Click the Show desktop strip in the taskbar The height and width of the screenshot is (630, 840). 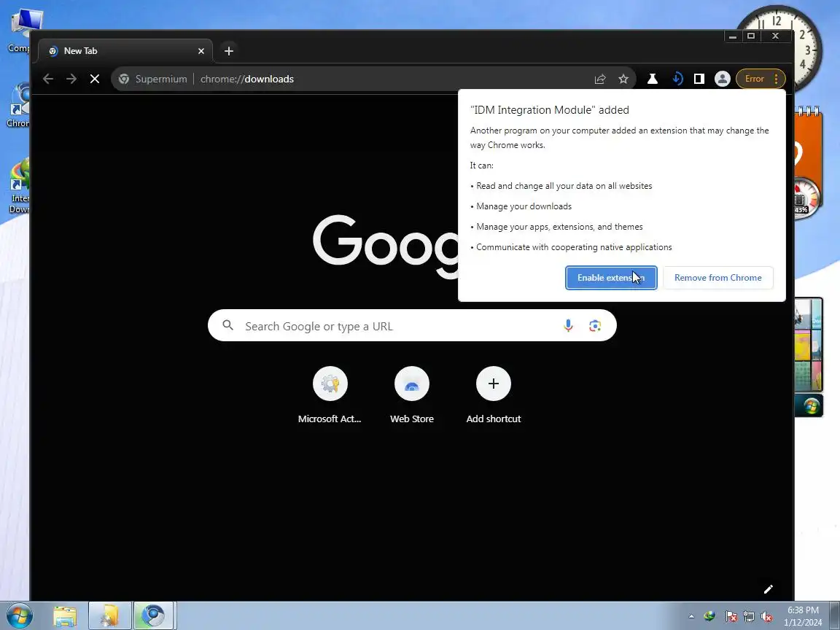click(x=834, y=615)
